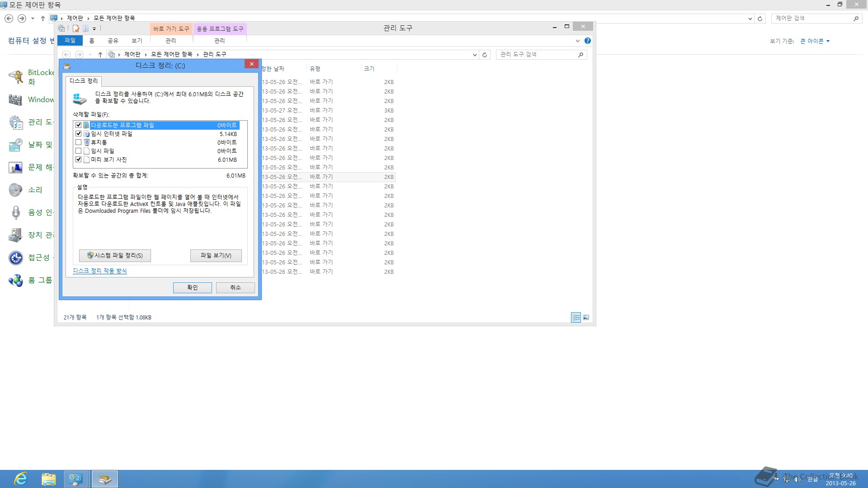Open the 홈 그룹 control panel icon
Viewport: 868px width, 488px height.
click(16, 280)
